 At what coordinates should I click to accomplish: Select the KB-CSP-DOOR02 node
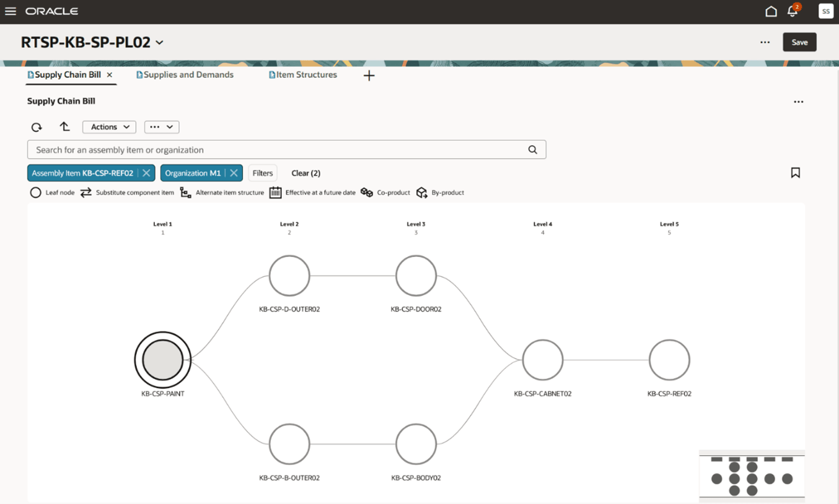[416, 276]
